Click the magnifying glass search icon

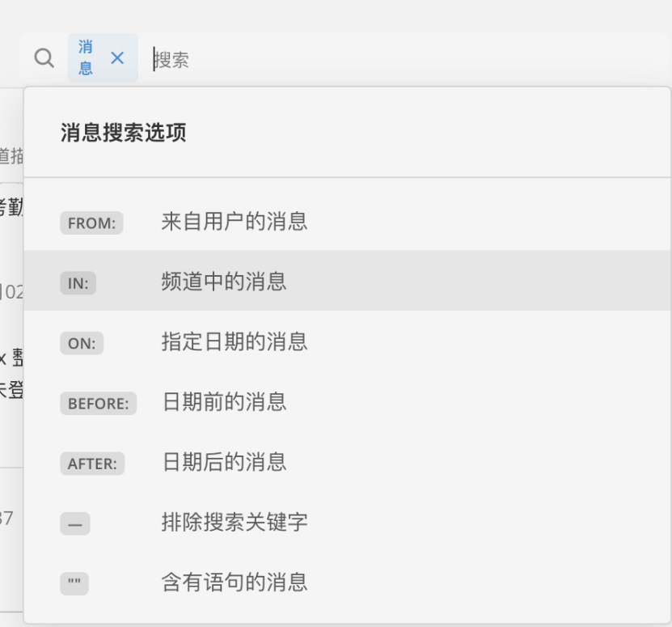[x=44, y=58]
